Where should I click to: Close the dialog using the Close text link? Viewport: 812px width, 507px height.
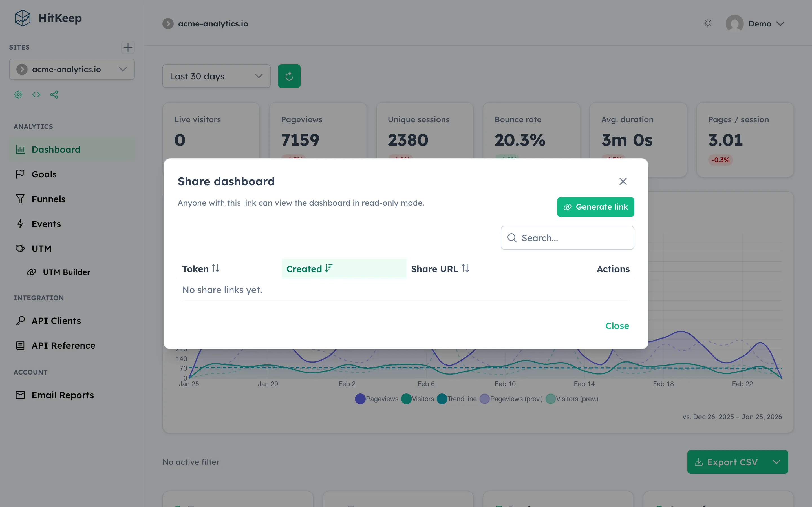[617, 326]
